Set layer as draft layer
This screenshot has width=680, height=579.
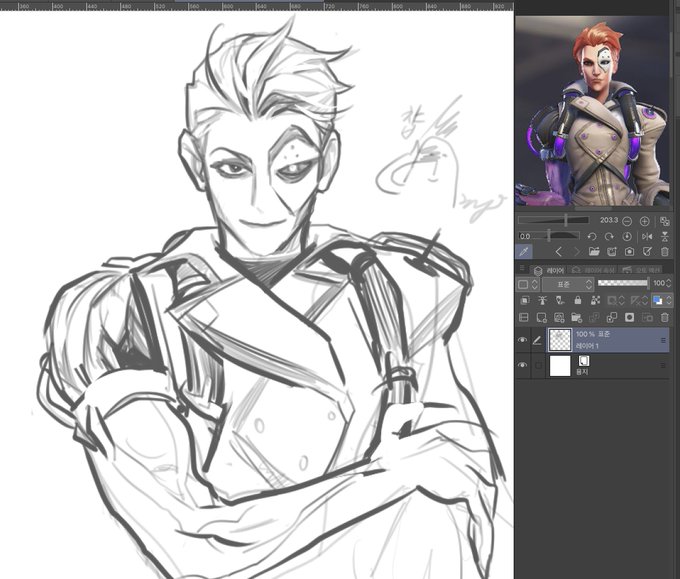(560, 300)
